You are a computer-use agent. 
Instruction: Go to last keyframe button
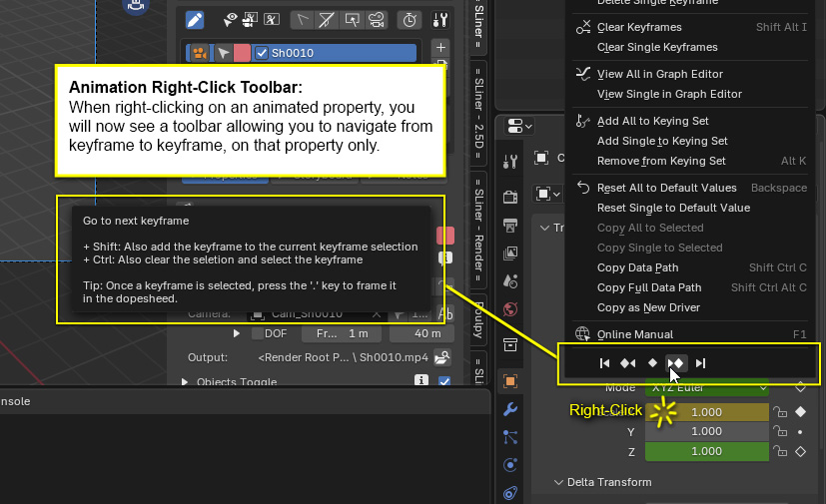point(701,363)
